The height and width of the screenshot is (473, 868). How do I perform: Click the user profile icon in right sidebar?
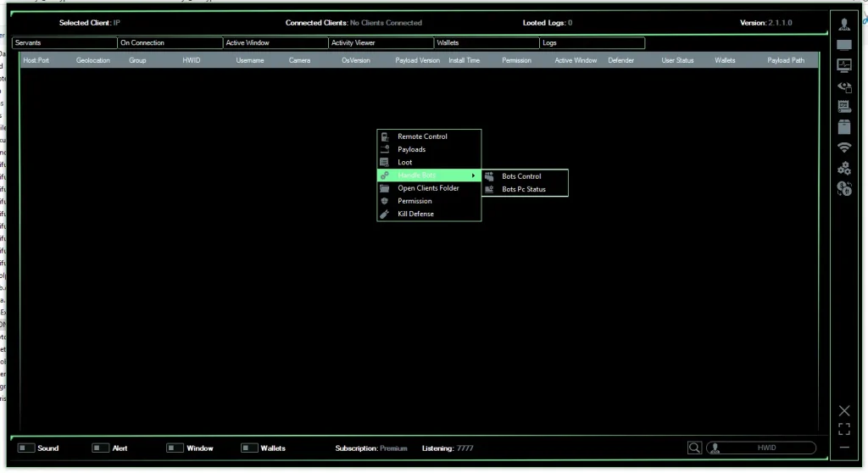[x=844, y=24]
